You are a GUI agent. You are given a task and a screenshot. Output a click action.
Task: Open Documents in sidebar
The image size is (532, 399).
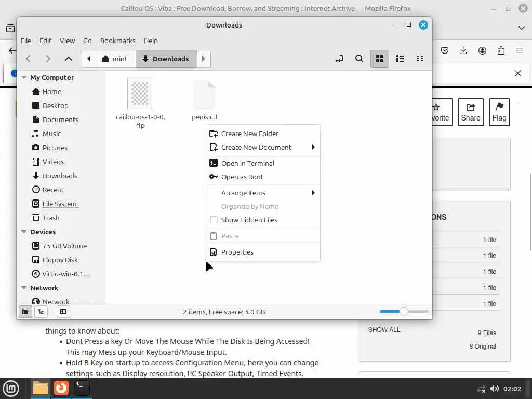pos(60,119)
